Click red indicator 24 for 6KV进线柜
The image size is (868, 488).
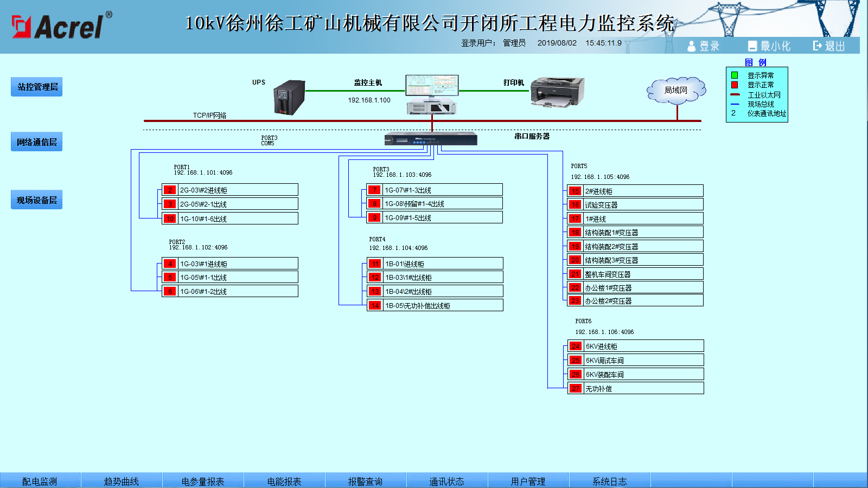[576, 346]
